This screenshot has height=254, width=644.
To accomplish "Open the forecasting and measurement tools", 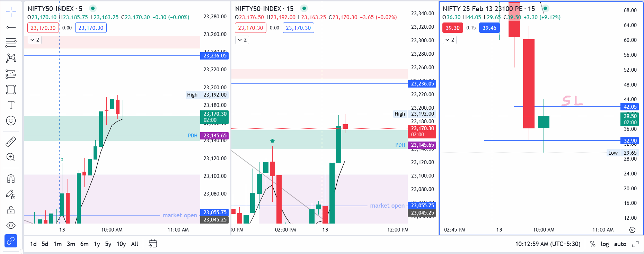I will point(11,74).
